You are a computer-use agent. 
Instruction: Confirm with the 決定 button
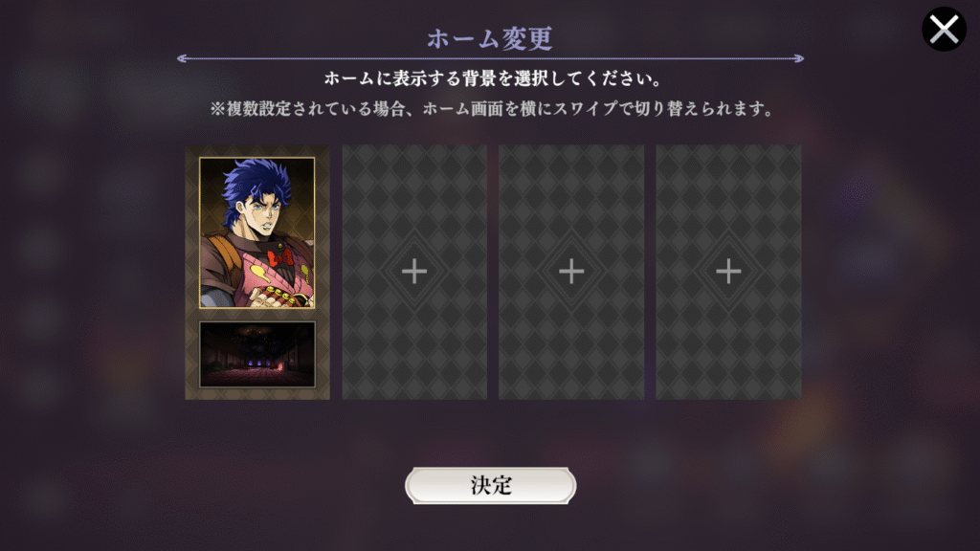coord(491,485)
